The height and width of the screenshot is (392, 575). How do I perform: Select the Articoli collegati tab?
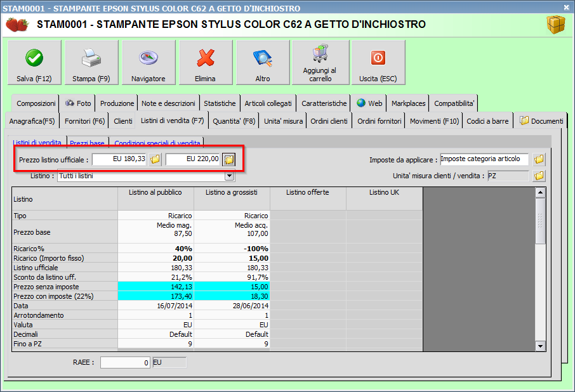[x=268, y=103]
